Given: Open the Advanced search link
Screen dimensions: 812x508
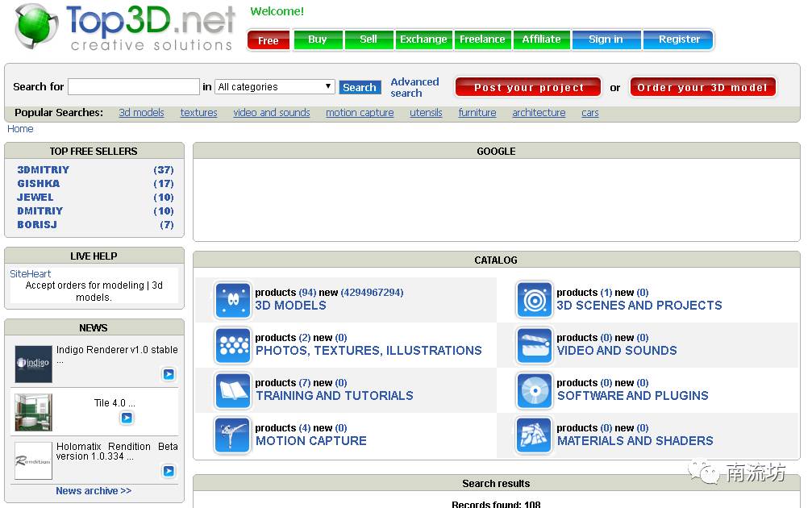Looking at the screenshot, I should [414, 87].
